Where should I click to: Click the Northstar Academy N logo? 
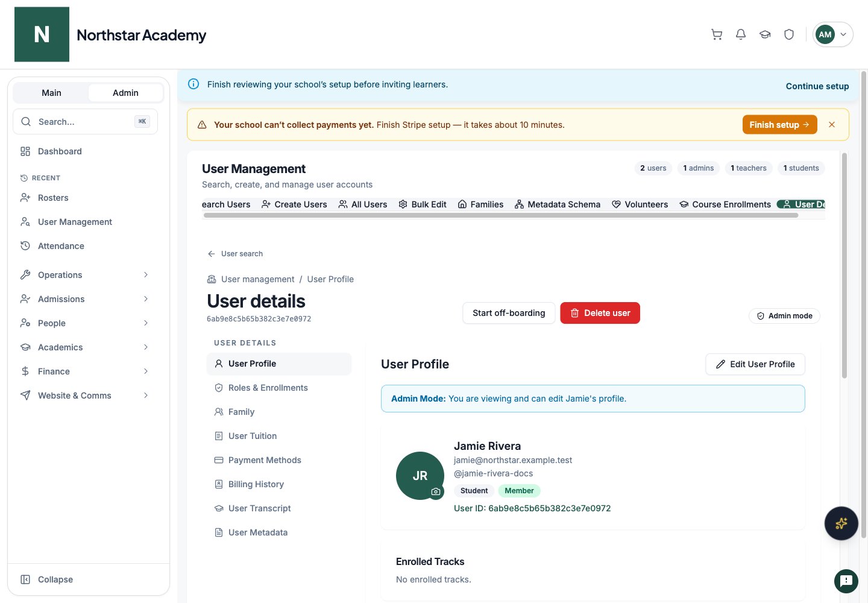click(42, 34)
